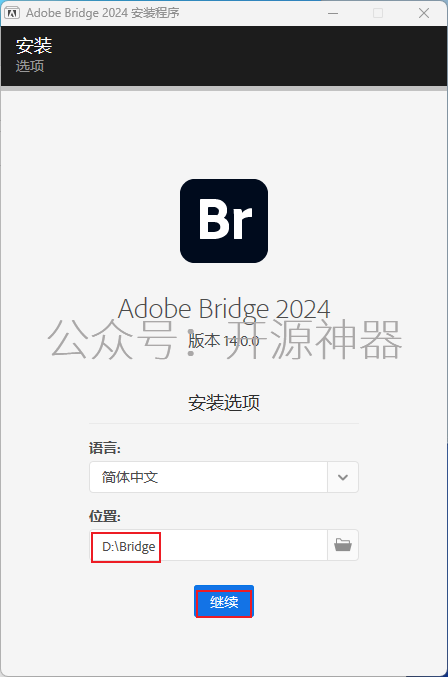448x677 pixels.
Task: Click the 版本 14.0.0 version text
Action: tap(224, 341)
